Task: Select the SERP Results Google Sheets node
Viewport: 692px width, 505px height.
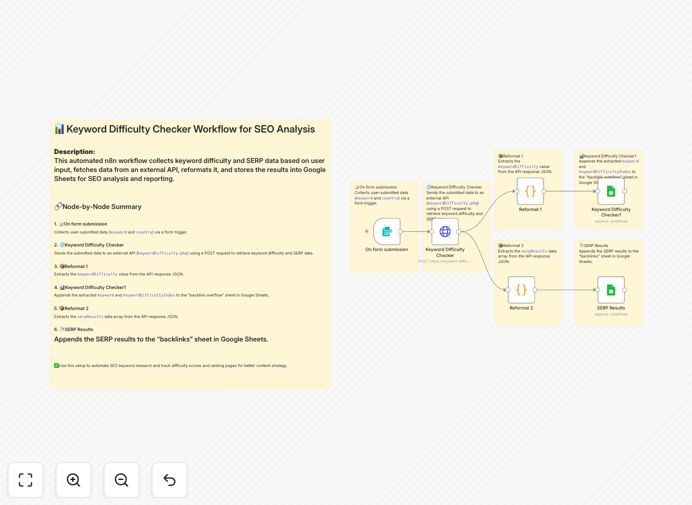Action: (611, 290)
